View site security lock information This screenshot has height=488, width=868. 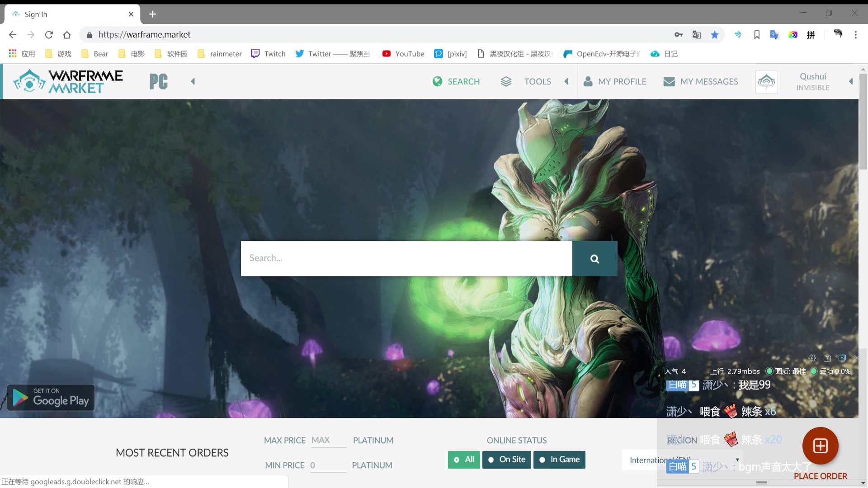[x=90, y=35]
